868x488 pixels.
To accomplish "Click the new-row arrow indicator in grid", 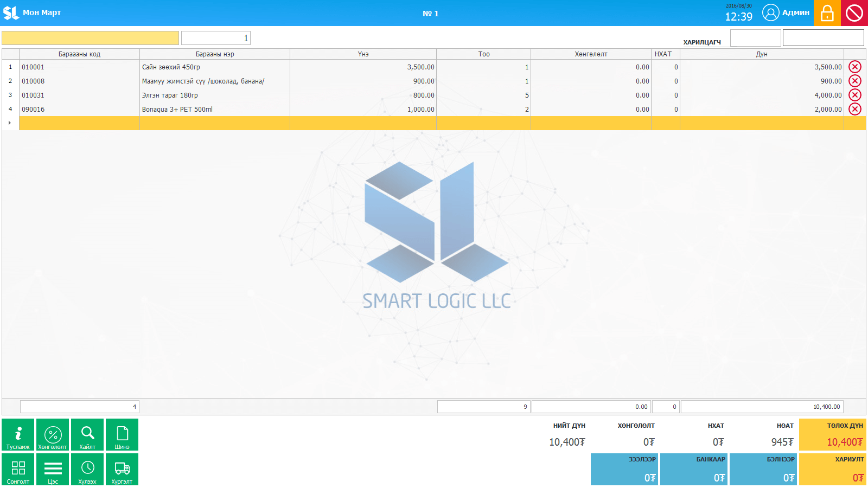I will (10, 123).
